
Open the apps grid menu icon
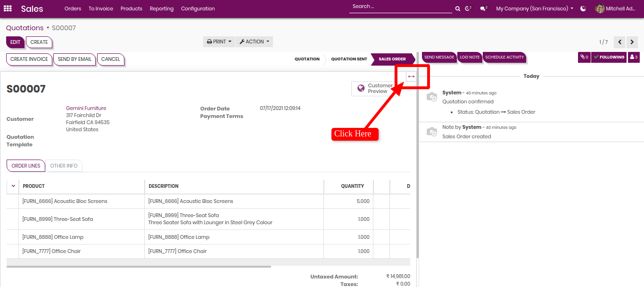(8, 8)
